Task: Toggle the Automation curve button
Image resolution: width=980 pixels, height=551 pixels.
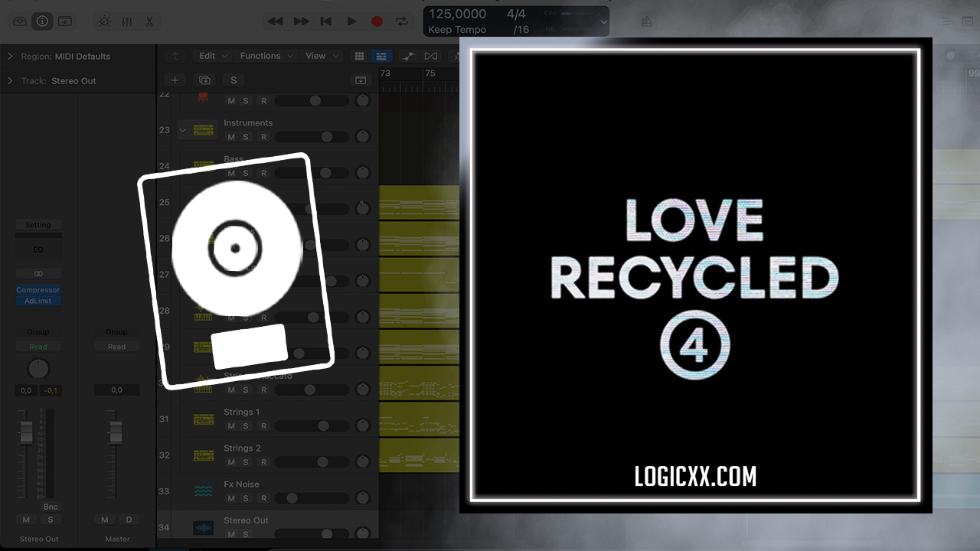Action: tap(410, 56)
